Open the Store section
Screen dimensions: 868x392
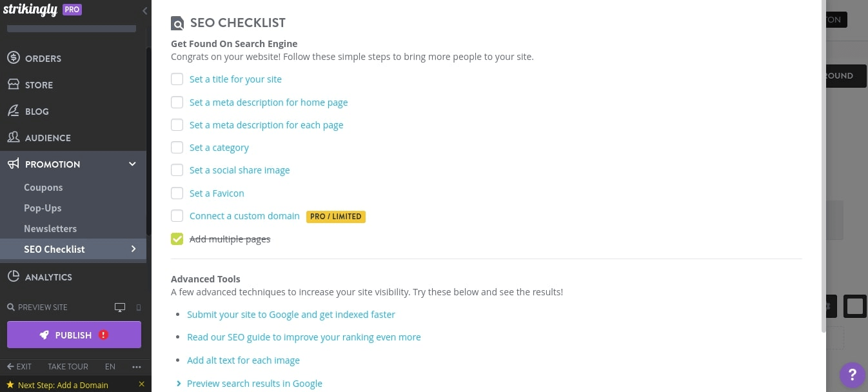(x=39, y=84)
